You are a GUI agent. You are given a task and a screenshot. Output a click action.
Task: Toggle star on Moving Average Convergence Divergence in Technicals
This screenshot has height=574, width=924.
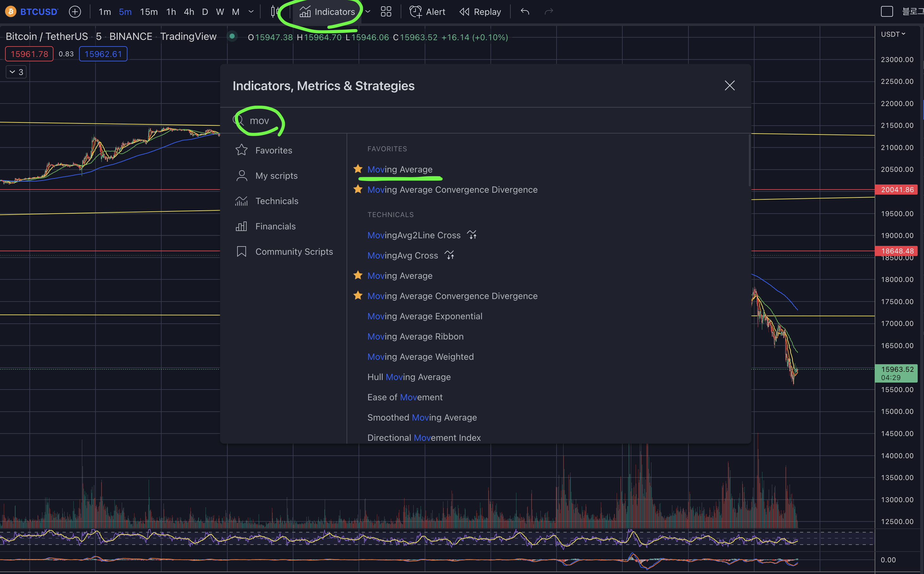(x=358, y=296)
